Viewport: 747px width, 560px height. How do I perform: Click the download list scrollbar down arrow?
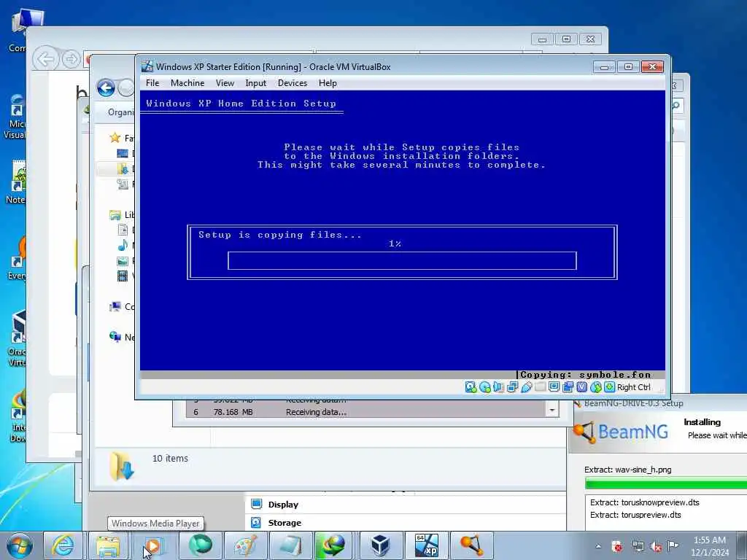[x=552, y=410]
